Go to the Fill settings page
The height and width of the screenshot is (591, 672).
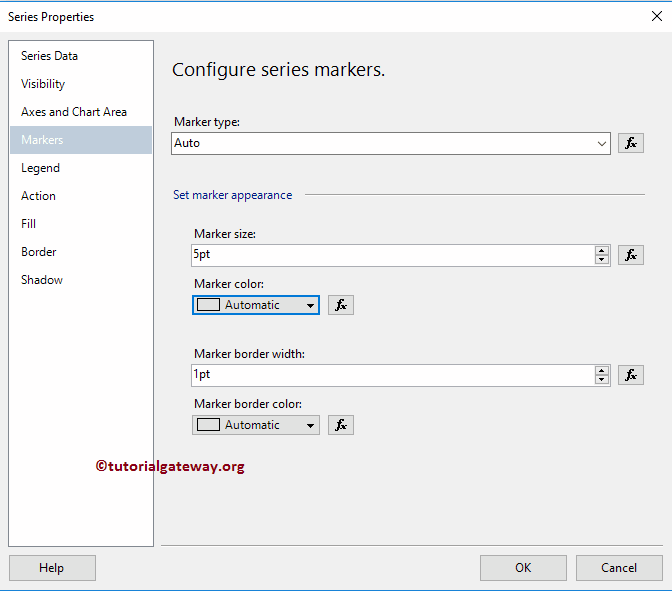coord(28,224)
